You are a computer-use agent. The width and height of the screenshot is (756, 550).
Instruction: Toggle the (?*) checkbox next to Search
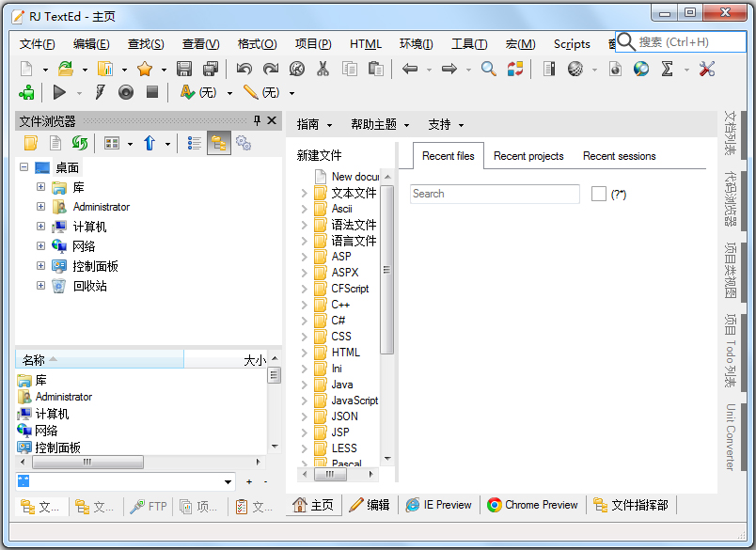click(x=599, y=194)
